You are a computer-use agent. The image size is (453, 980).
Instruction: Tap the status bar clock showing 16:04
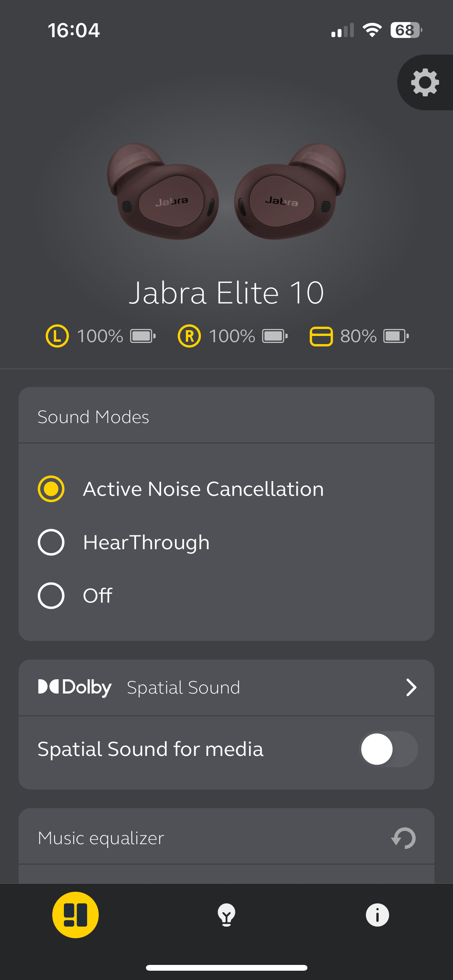click(x=74, y=31)
